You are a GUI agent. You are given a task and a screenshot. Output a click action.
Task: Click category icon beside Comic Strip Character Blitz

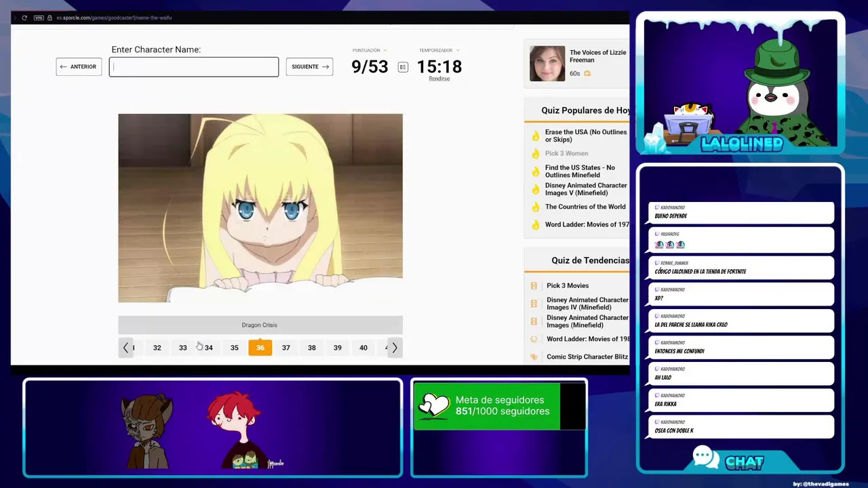(534, 357)
